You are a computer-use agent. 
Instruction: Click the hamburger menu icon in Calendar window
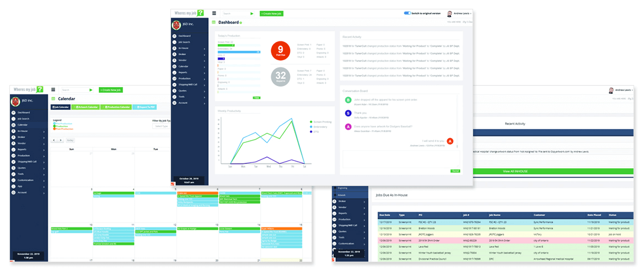[x=53, y=89]
